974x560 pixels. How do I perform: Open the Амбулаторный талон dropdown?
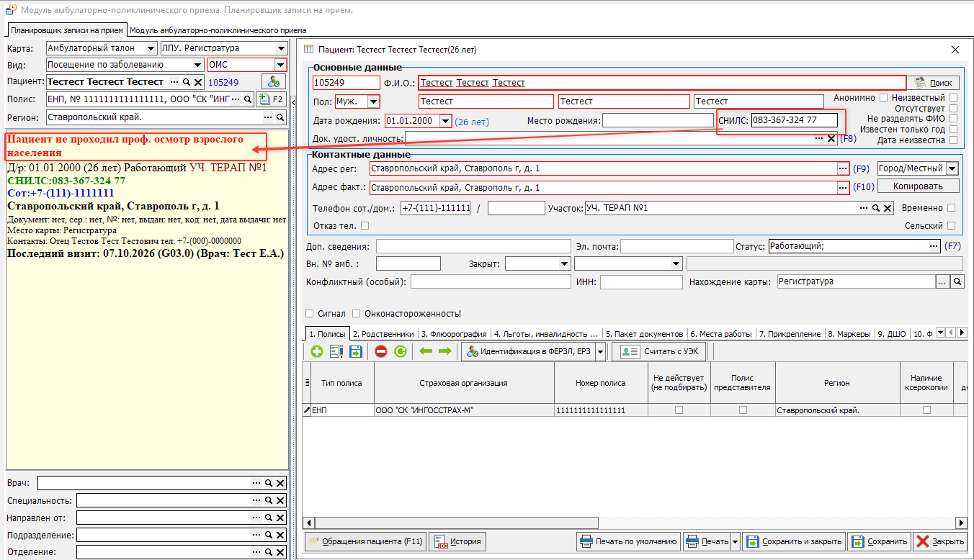pos(151,48)
